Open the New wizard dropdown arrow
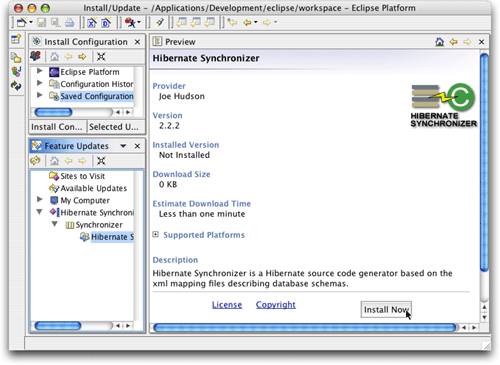500x365 pixels. (31, 22)
